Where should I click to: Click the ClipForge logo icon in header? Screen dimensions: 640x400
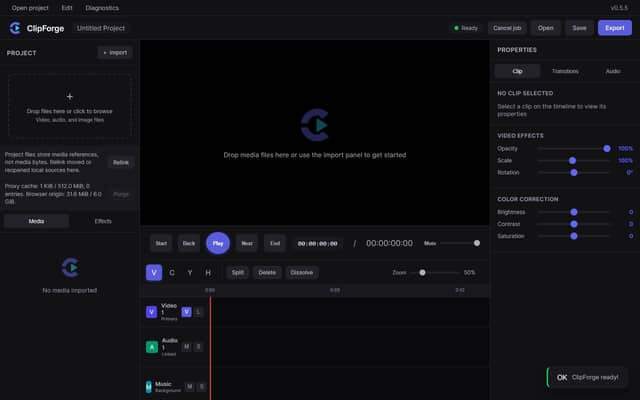click(x=15, y=28)
